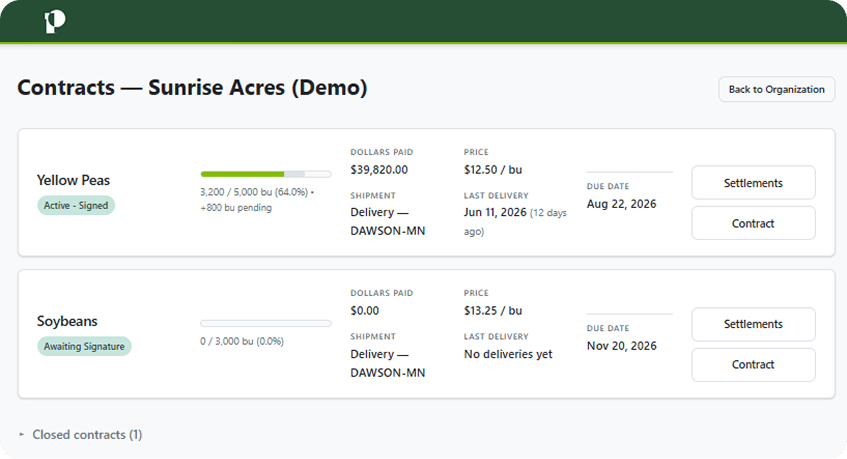Click Soybeans shipment Delivery — DAWSON-MN
The image size is (847, 459).
(x=388, y=363)
